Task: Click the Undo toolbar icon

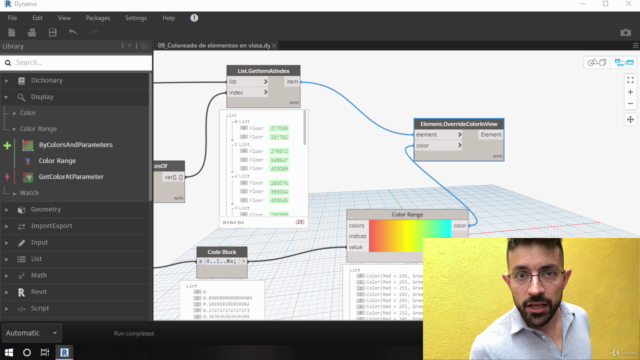Action: [73, 33]
